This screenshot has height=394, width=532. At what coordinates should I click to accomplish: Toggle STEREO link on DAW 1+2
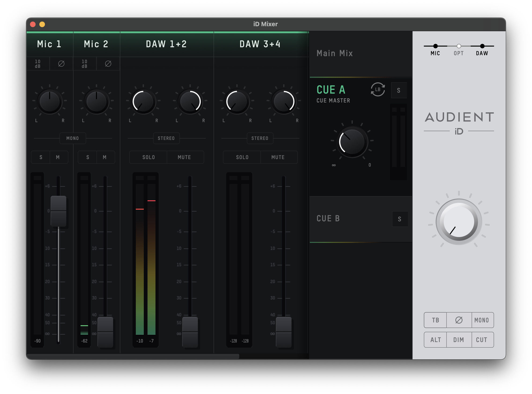point(166,138)
